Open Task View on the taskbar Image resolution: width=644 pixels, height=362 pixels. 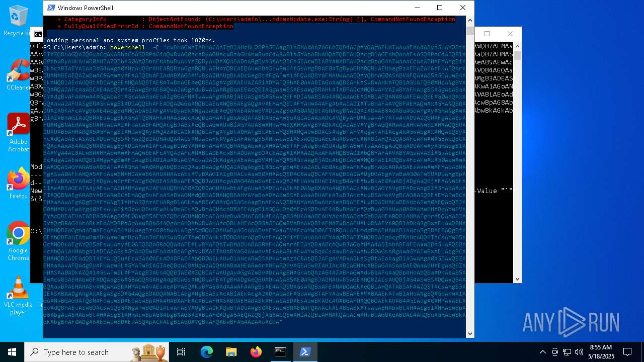pyautogui.click(x=181, y=352)
